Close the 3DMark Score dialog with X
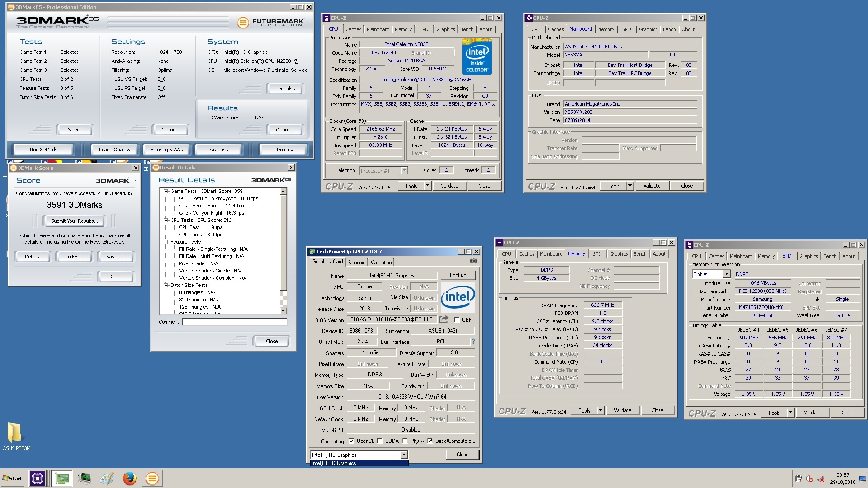The width and height of the screenshot is (868, 488). point(135,168)
